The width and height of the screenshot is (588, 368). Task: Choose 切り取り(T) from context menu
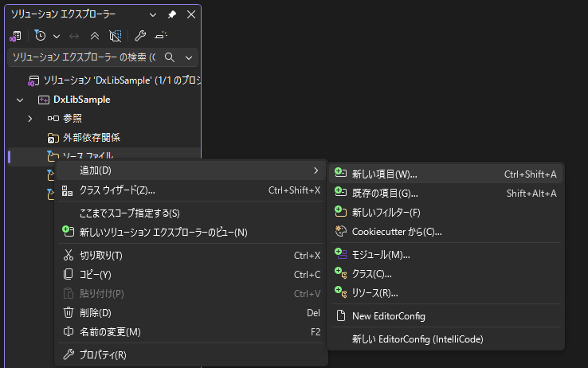191,256
